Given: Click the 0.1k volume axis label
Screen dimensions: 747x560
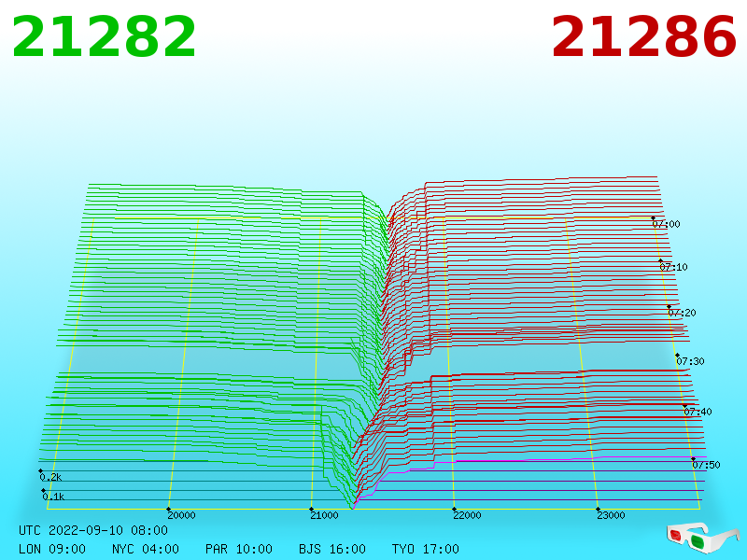Looking at the screenshot, I should click(53, 497).
